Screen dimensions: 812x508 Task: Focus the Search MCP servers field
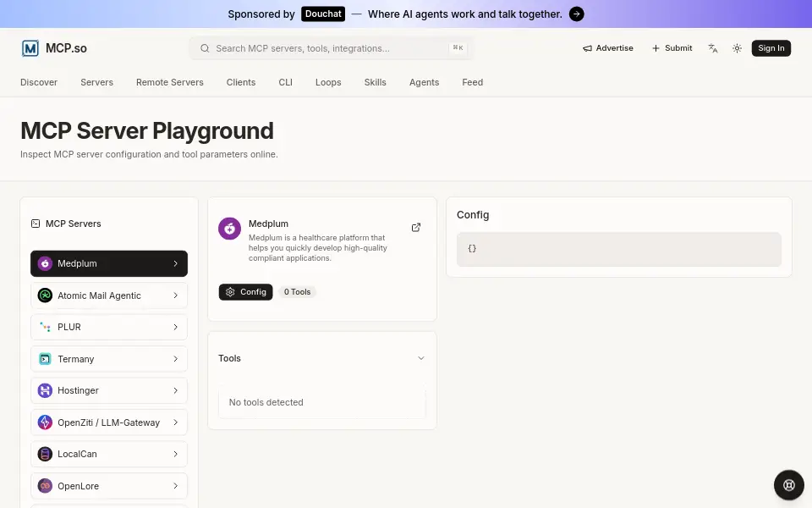pyautogui.click(x=331, y=48)
